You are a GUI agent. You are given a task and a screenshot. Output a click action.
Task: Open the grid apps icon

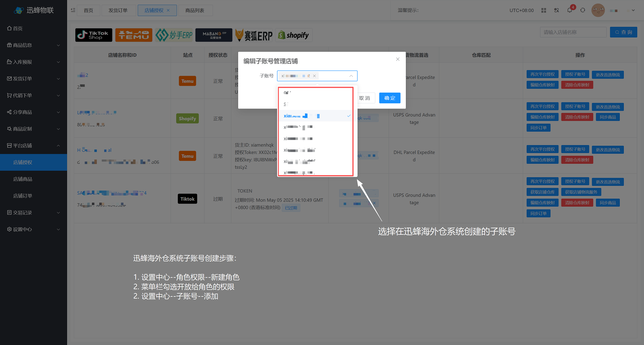[x=544, y=10]
